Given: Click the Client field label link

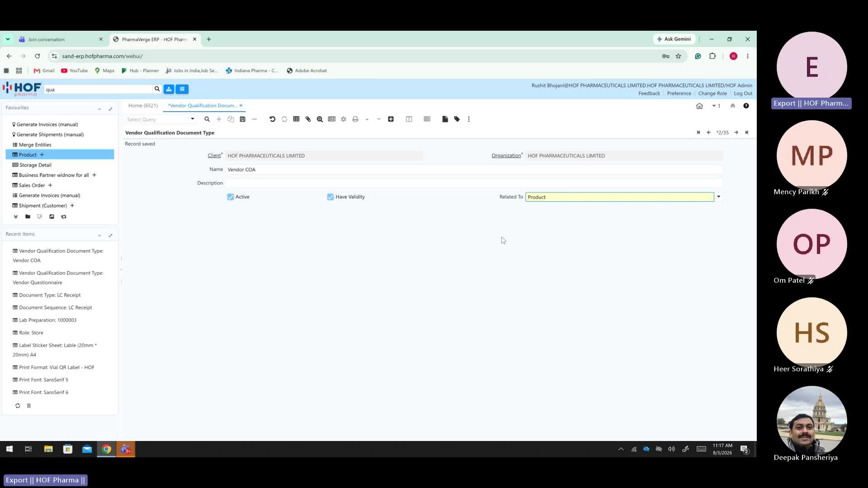Looking at the screenshot, I should [214, 155].
